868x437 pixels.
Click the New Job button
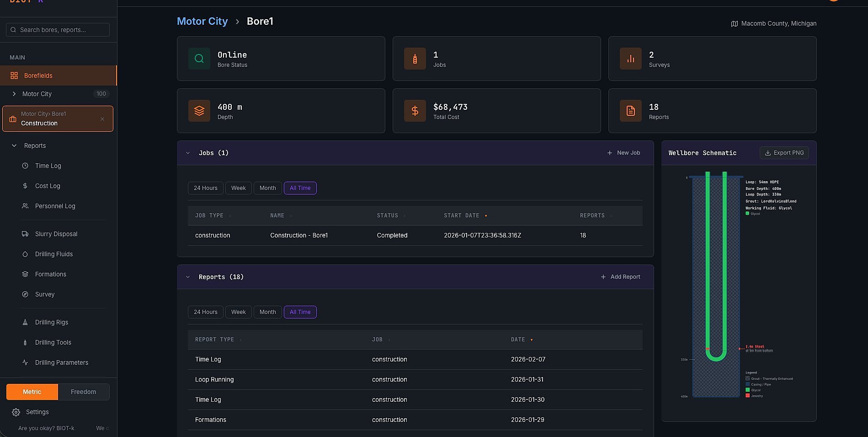coord(623,153)
